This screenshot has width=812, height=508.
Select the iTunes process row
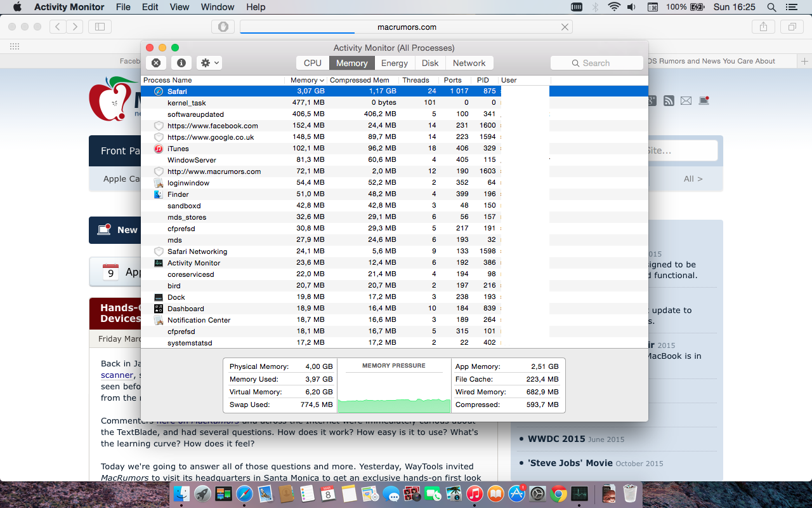tap(395, 149)
